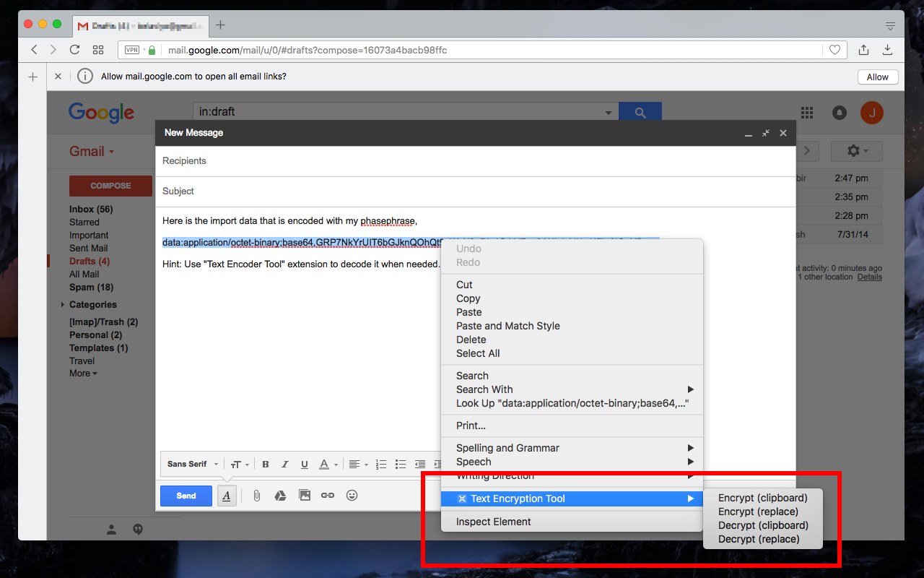Viewport: 924px width, 578px height.
Task: Insert an emoji with the smiley icon
Action: (352, 495)
